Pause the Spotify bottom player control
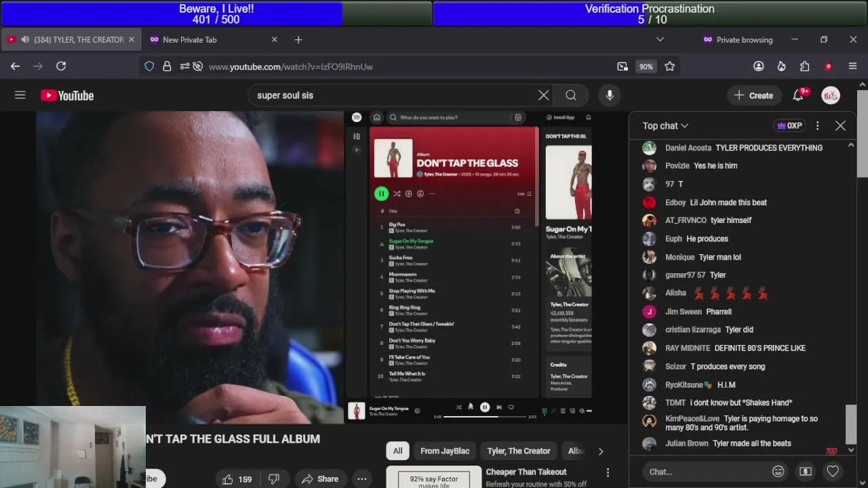The width and height of the screenshot is (868, 488). pos(485,407)
